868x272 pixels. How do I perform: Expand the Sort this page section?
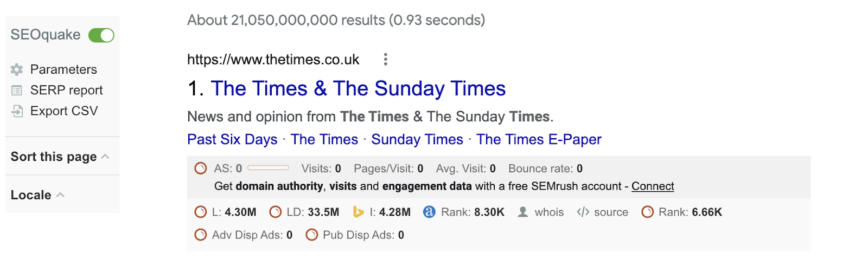(105, 157)
